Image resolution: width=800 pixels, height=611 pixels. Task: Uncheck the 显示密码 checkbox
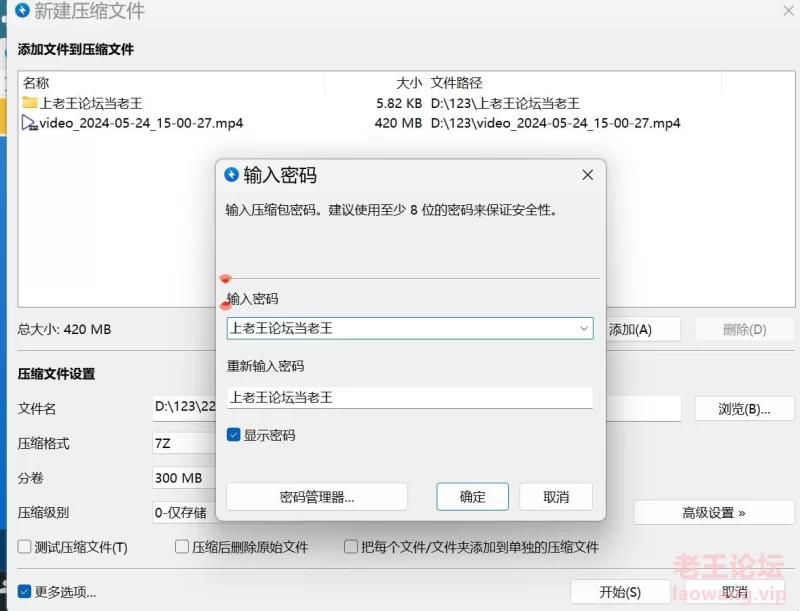233,435
